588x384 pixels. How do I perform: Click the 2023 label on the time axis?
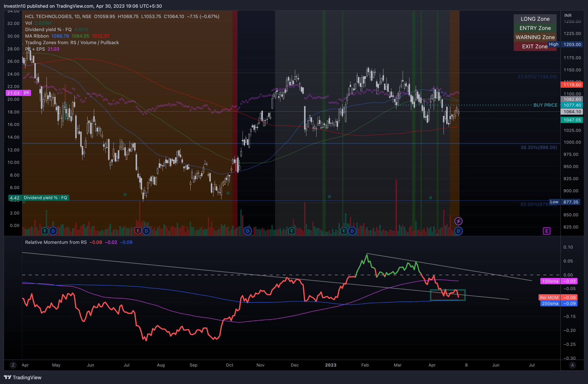331,365
